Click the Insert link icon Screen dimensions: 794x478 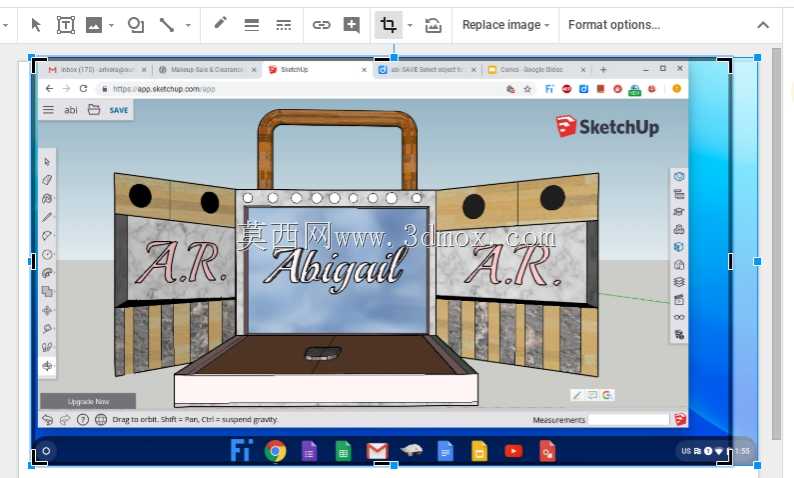(321, 25)
